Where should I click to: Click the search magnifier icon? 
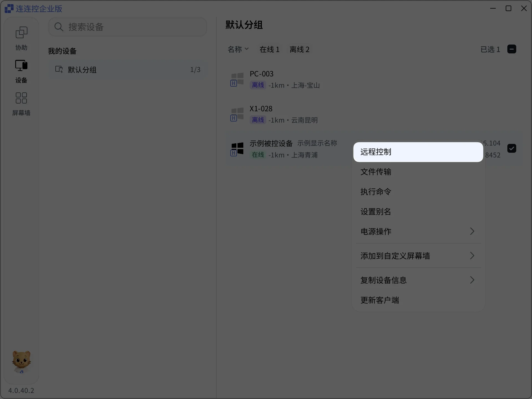pos(59,27)
